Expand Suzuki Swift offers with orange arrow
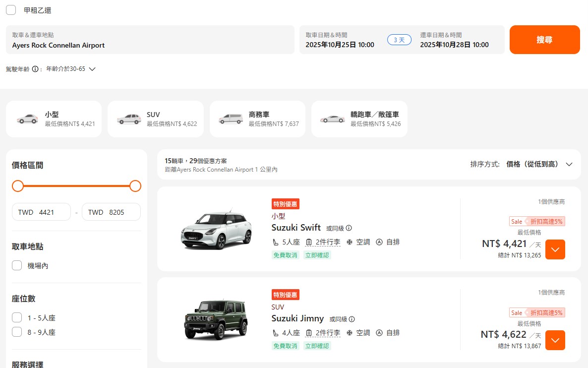Image resolution: width=588 pixels, height=368 pixels. 555,249
